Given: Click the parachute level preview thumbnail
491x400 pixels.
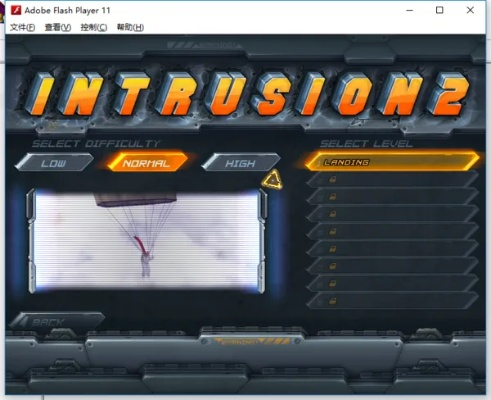Looking at the screenshot, I should tap(147, 240).
